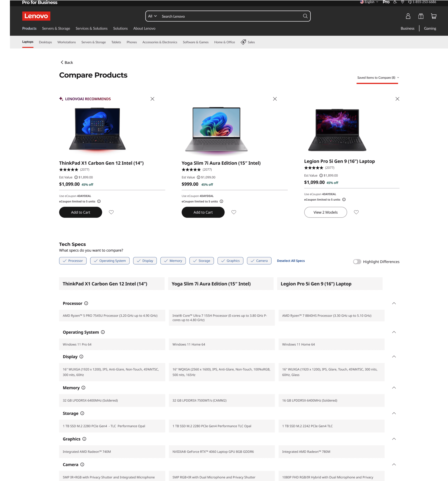Add Legion Pro 5i to wishlist
Screen dimensions: 448x481
pyautogui.click(x=356, y=212)
